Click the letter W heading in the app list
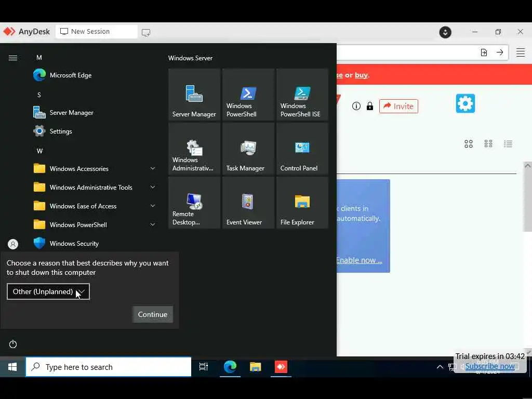The height and width of the screenshot is (399, 532). pos(39,151)
